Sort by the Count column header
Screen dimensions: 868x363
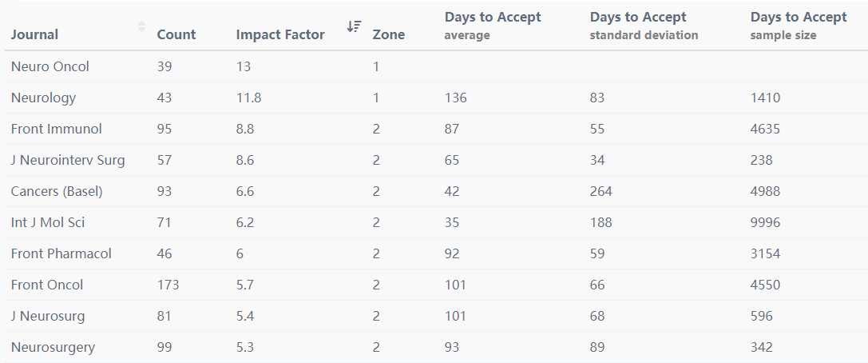tap(176, 34)
